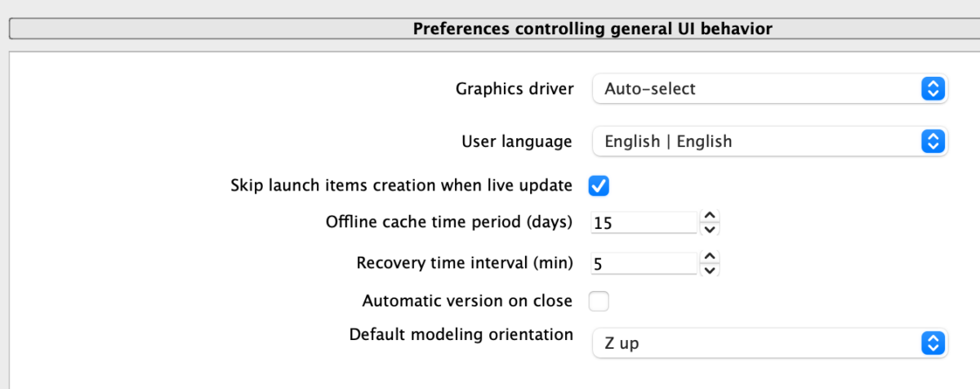Click the Default modeling orientation label

coord(461,334)
